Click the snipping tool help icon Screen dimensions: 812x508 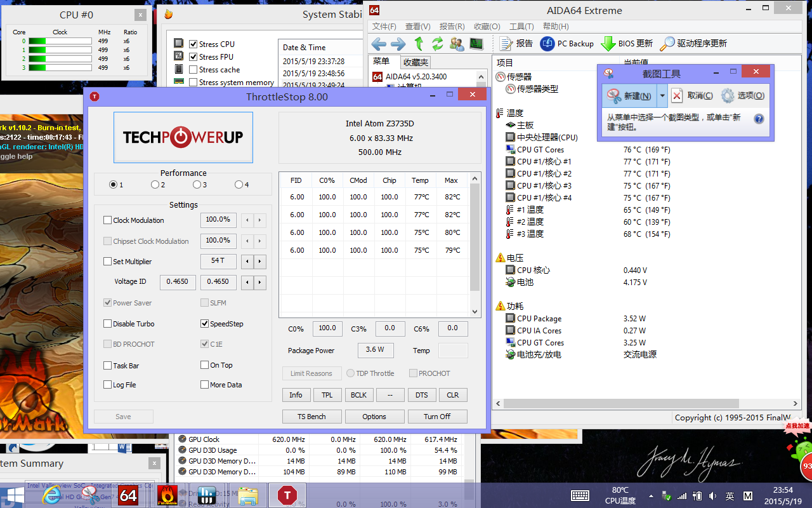tap(758, 119)
